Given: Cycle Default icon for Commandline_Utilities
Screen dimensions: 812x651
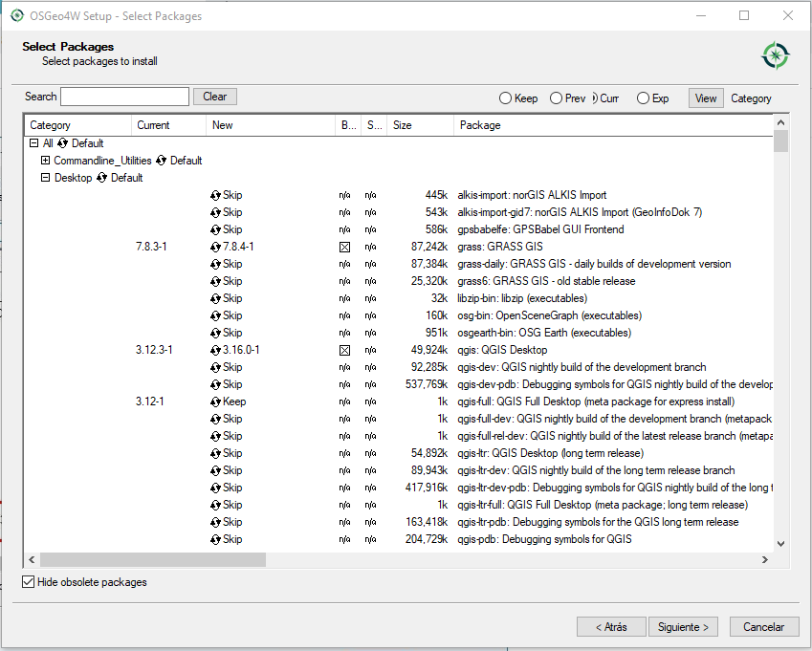Looking at the screenshot, I should click(161, 161).
